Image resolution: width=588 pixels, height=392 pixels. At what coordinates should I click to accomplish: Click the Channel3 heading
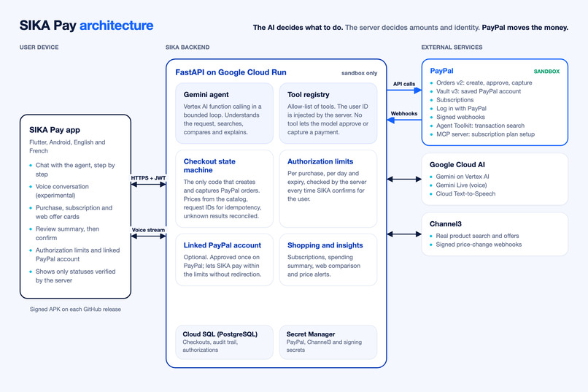pos(446,224)
